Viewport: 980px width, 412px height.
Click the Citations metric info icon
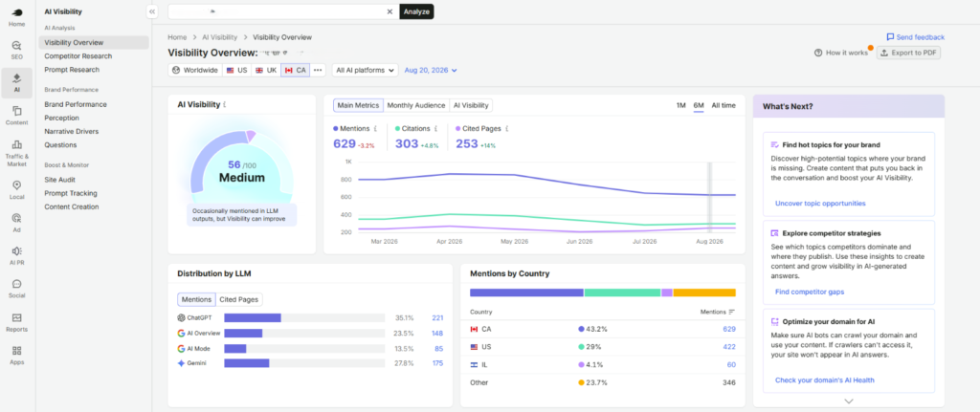click(437, 129)
